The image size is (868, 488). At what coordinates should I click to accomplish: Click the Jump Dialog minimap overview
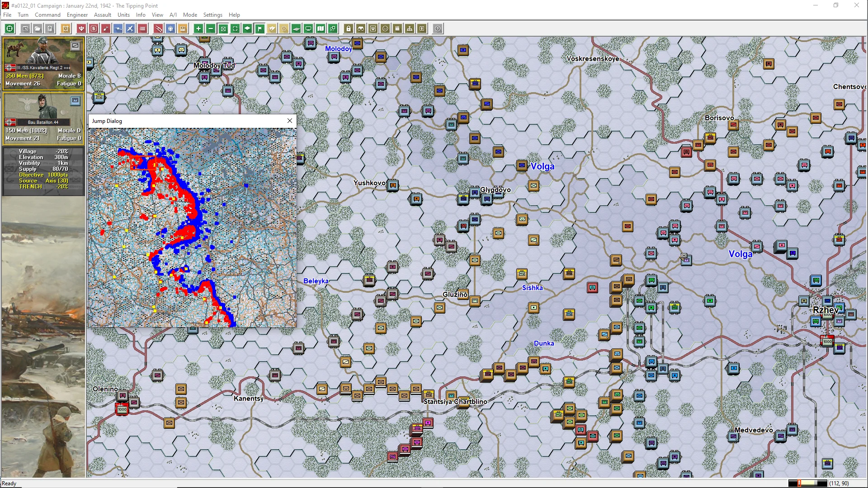pyautogui.click(x=193, y=227)
